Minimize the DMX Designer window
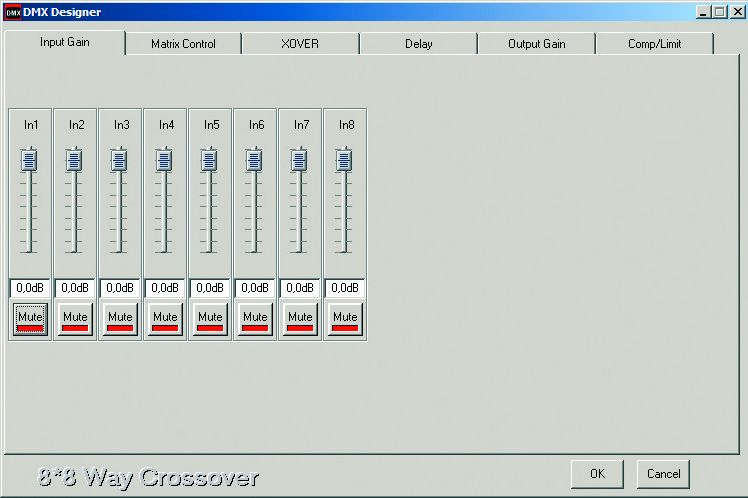 [x=703, y=12]
